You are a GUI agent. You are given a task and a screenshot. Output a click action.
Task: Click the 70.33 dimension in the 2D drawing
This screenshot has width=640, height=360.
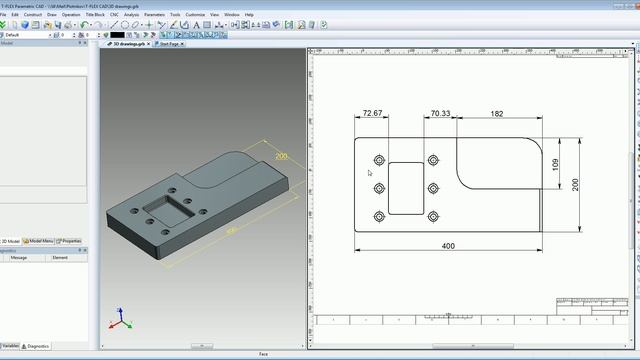[x=440, y=113]
